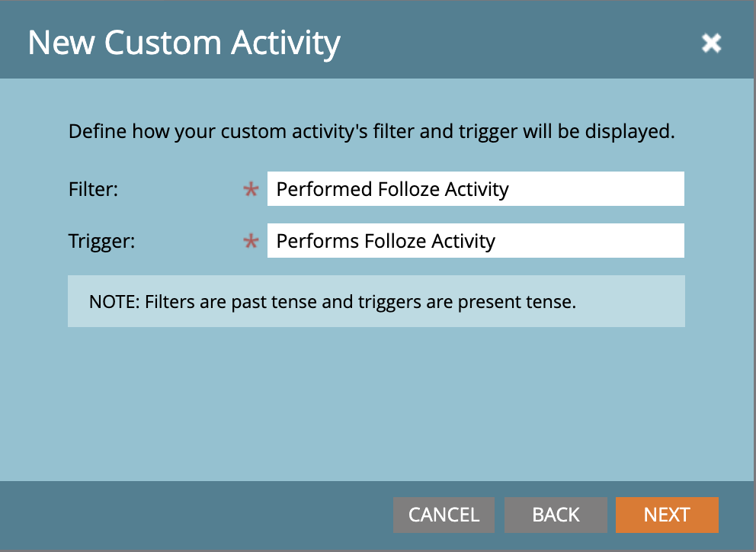
Task: Click the "Trigger:" label
Action: point(101,242)
